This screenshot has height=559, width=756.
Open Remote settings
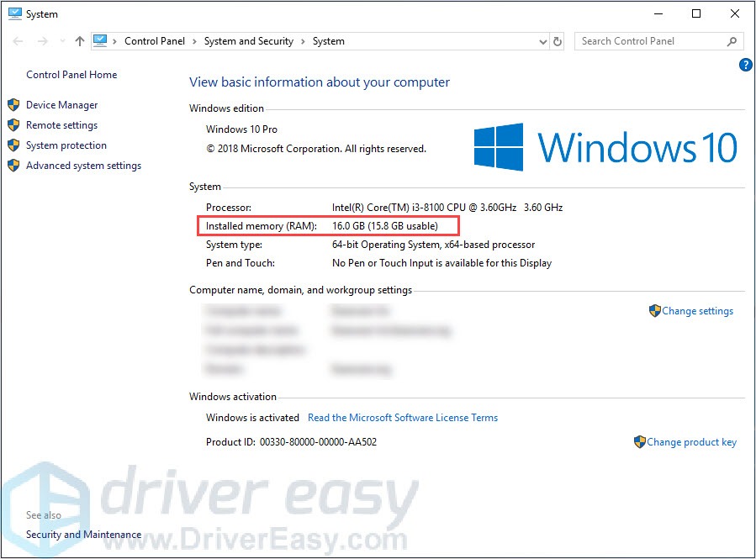tap(61, 124)
